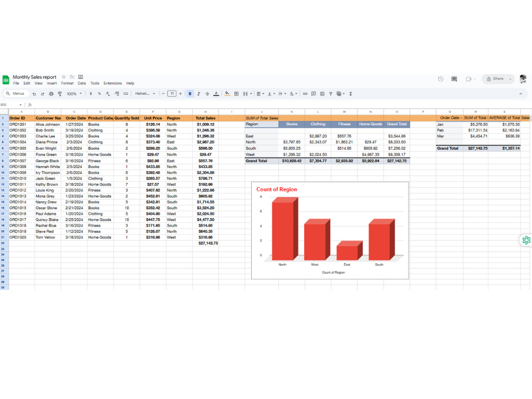532x399 pixels.
Task: Format as currency with dollar icon
Action: click(90, 94)
